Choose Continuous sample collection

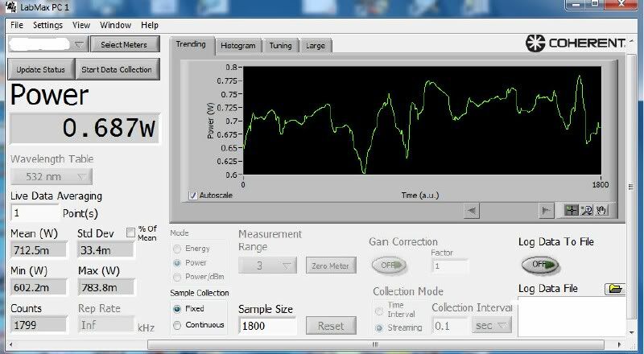coord(177,325)
